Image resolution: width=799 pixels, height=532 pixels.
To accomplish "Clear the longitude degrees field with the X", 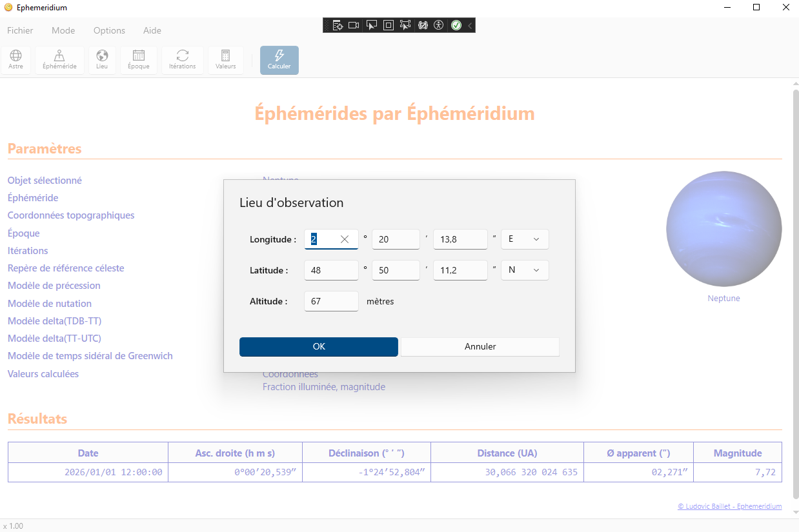I will click(x=345, y=239).
